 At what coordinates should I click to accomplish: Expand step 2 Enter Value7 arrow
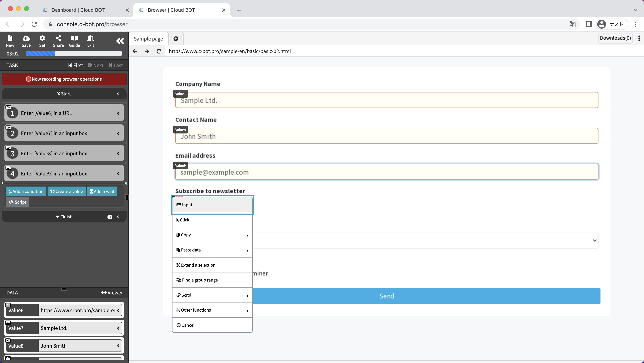click(x=118, y=133)
